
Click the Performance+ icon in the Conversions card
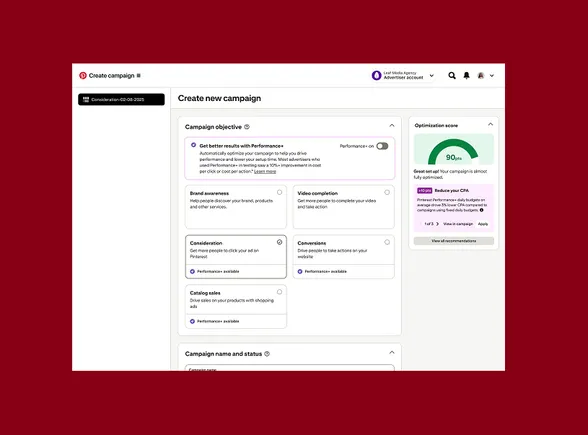click(300, 272)
